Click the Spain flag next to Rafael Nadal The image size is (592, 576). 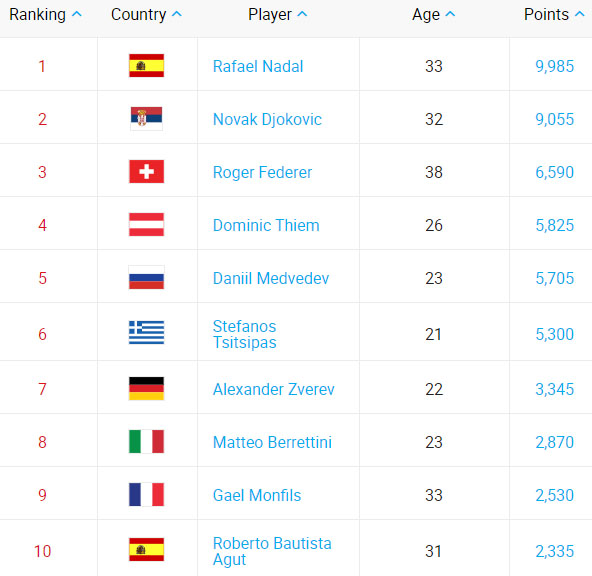pos(146,66)
